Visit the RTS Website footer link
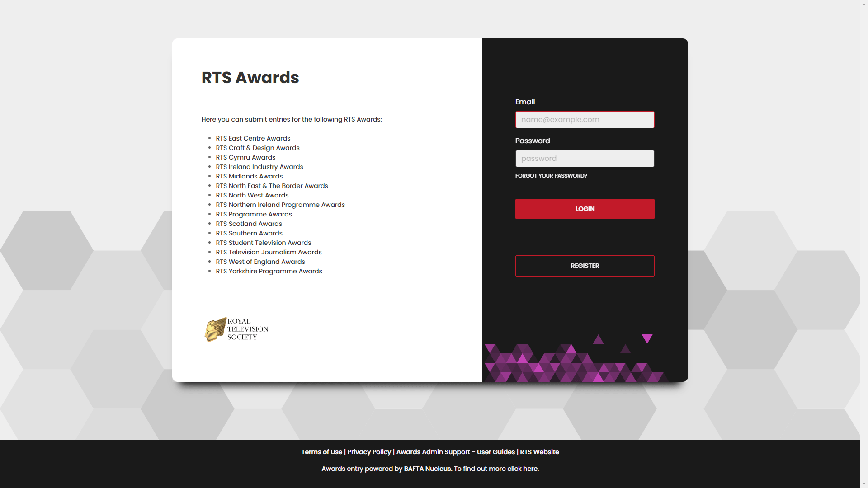This screenshot has height=488, width=868. tap(539, 452)
